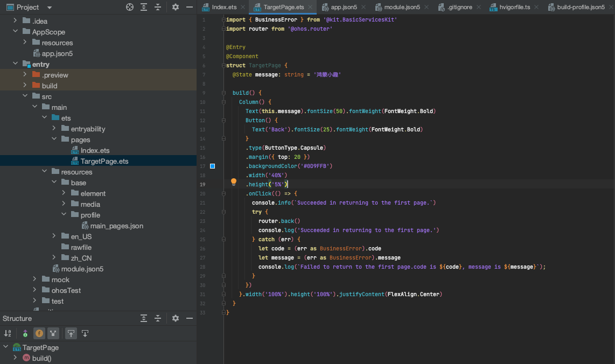Expand the entryability folder
Viewport: 615px width, 364px height.
click(54, 129)
